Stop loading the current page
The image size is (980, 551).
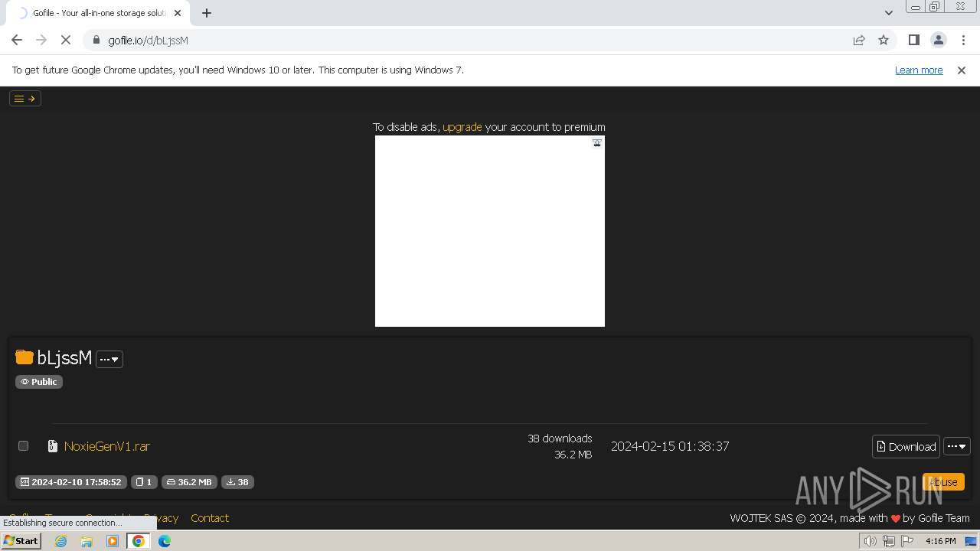pyautogui.click(x=66, y=40)
